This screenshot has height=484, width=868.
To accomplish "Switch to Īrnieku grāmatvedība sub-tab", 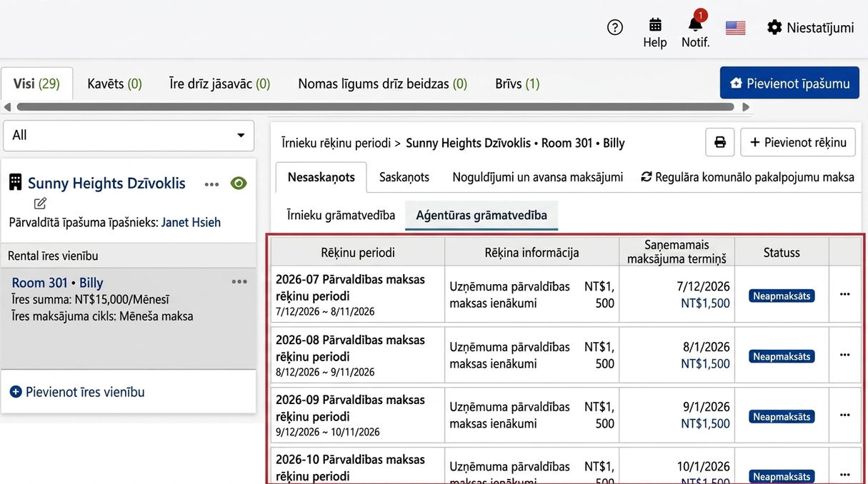I will (x=341, y=215).
